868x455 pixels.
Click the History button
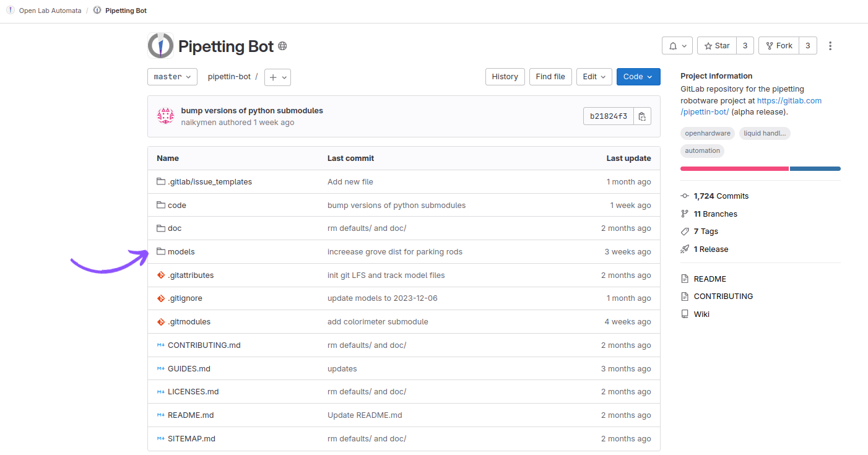(505, 77)
